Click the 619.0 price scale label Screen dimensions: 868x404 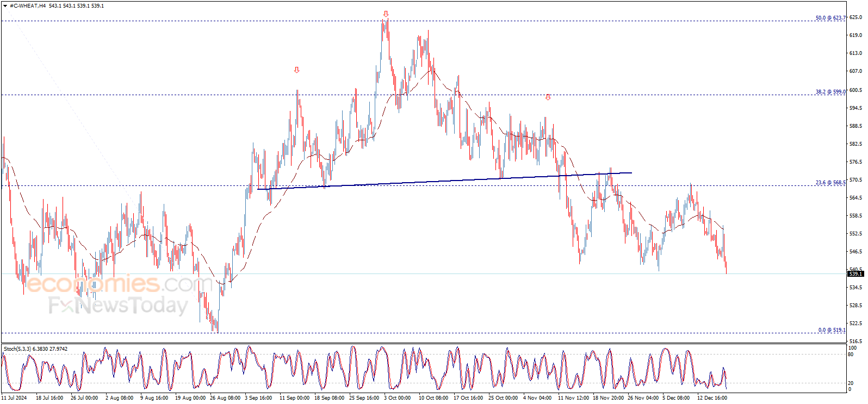click(x=855, y=35)
